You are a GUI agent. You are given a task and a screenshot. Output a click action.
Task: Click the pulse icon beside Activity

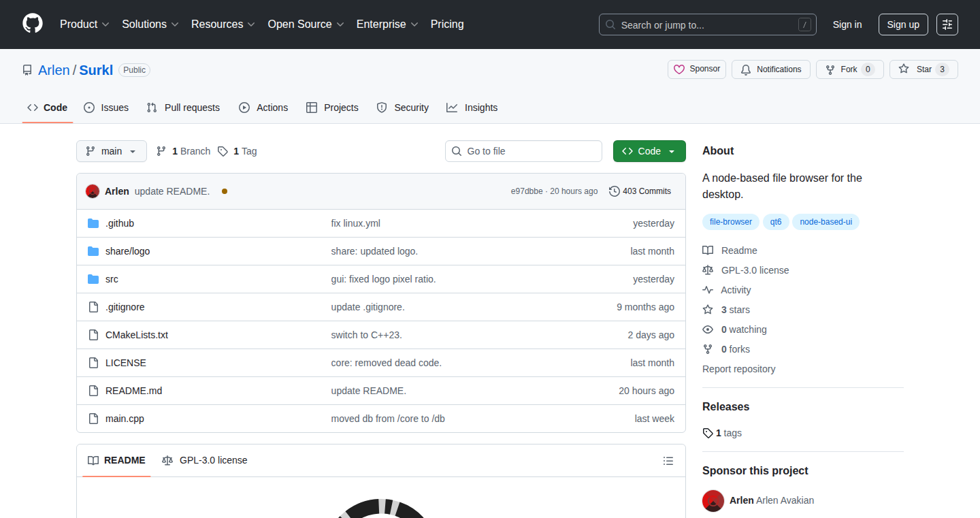(x=708, y=290)
